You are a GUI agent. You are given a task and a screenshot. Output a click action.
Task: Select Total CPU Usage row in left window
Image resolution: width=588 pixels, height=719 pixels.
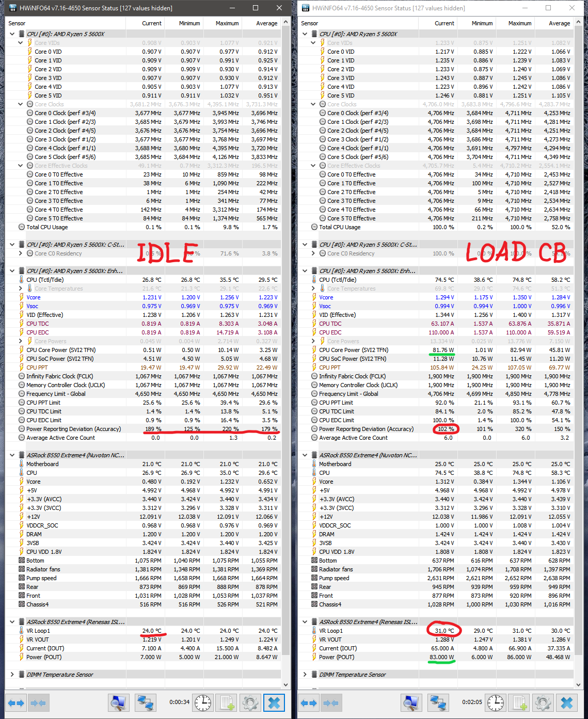(144, 227)
